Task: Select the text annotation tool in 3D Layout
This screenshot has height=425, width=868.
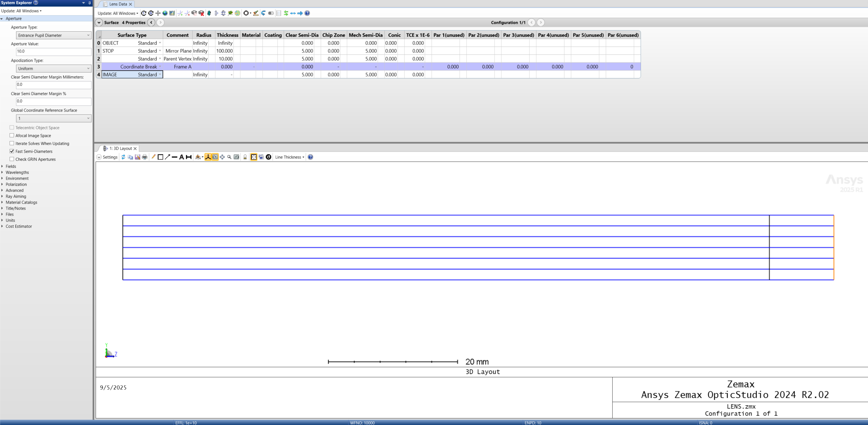Action: pos(181,157)
